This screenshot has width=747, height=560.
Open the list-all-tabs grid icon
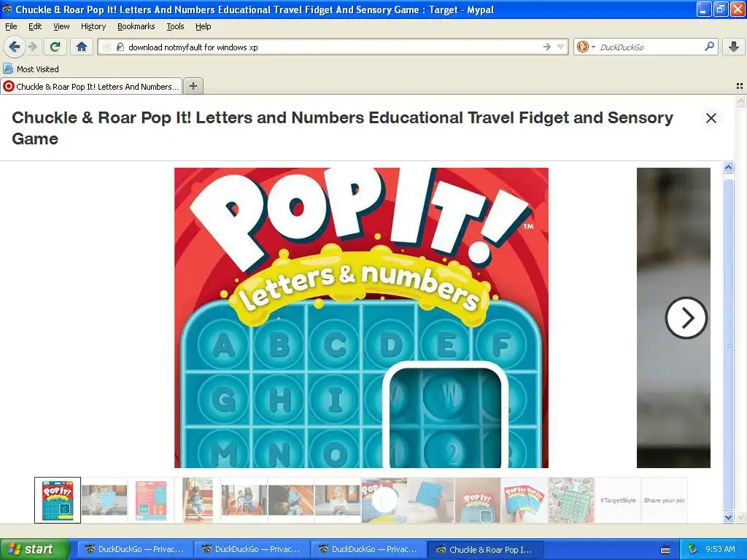[740, 86]
